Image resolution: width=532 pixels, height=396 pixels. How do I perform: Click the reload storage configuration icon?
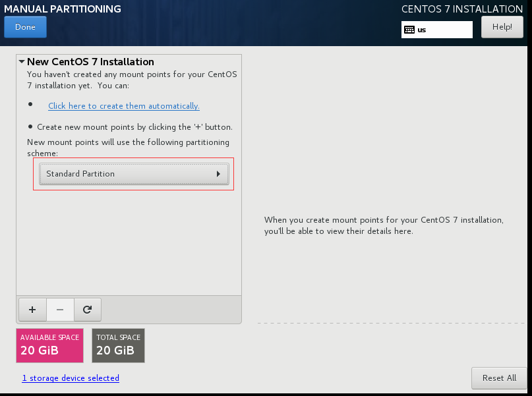[88, 310]
